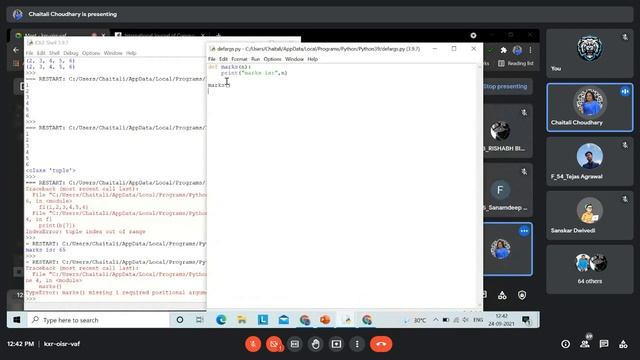
Task: Open meeting details info icon
Action: coord(565,344)
